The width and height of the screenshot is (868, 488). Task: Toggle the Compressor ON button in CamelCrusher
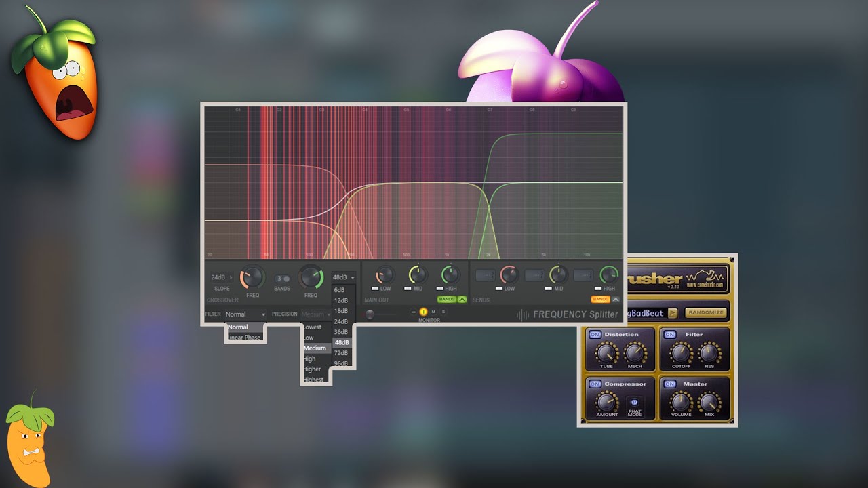click(x=595, y=384)
